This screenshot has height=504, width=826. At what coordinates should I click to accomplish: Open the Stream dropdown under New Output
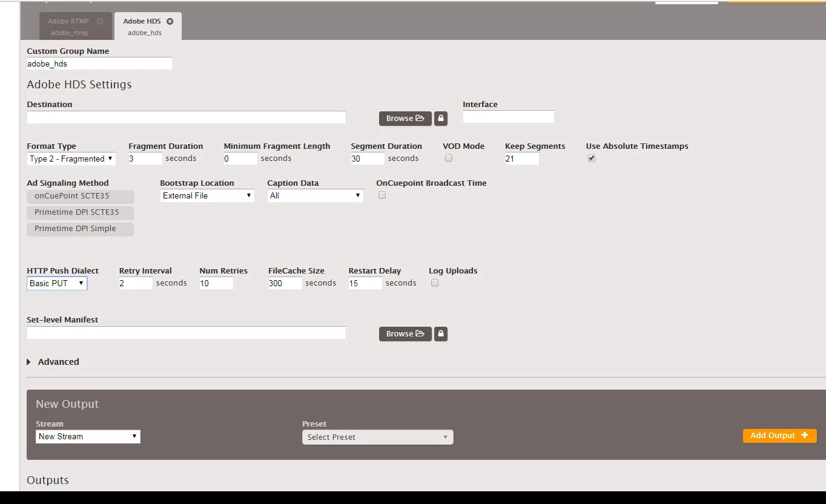(88, 436)
